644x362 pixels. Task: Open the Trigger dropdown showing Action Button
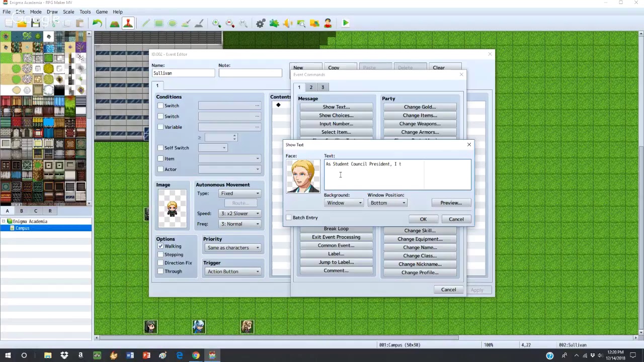[233, 271]
